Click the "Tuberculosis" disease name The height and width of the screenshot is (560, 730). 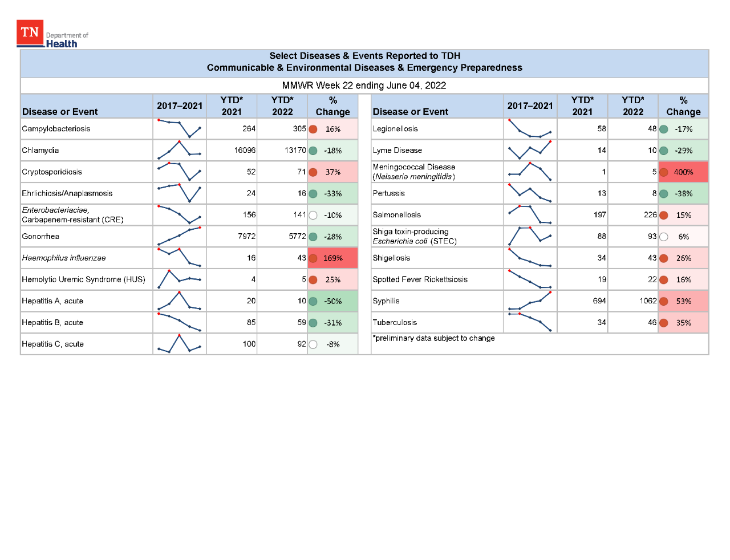395,323
